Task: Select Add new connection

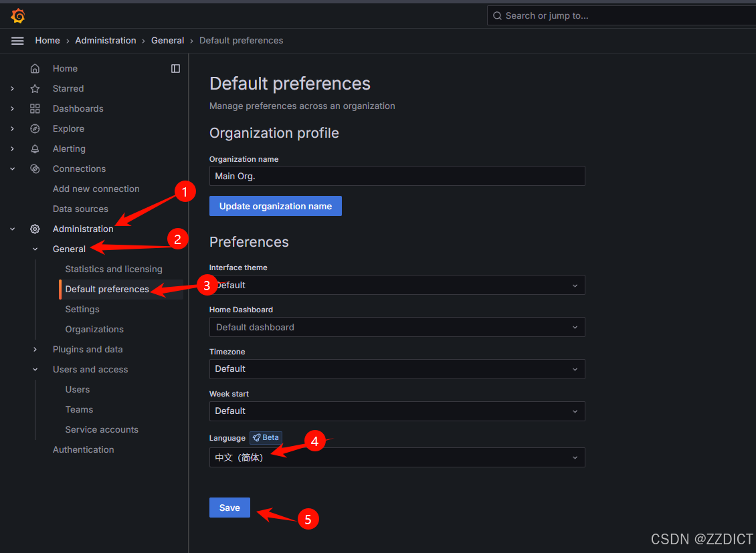Action: coord(96,189)
